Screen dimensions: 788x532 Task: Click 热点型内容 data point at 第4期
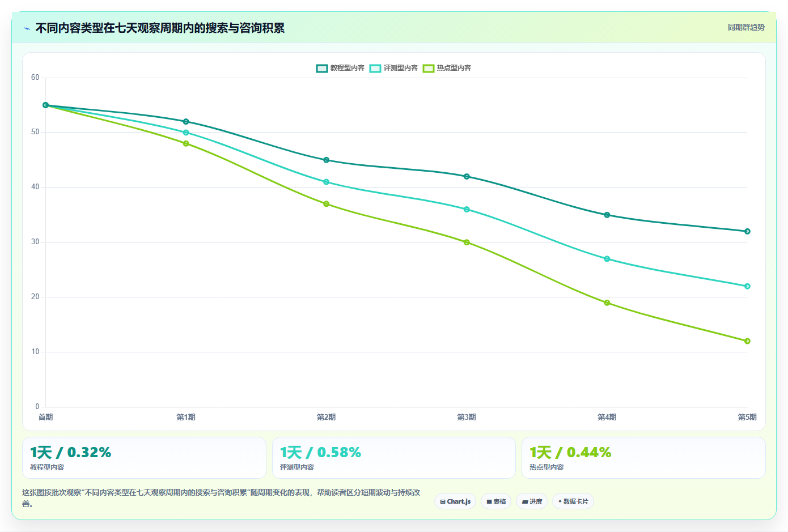point(607,303)
